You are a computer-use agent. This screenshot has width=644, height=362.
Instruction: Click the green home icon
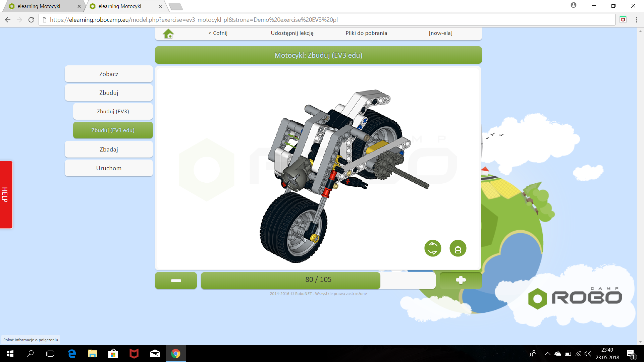coord(168,34)
